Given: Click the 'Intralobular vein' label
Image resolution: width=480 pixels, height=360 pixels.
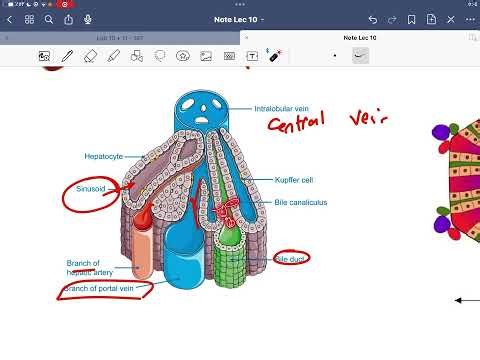Looking at the screenshot, I should click(x=281, y=109).
